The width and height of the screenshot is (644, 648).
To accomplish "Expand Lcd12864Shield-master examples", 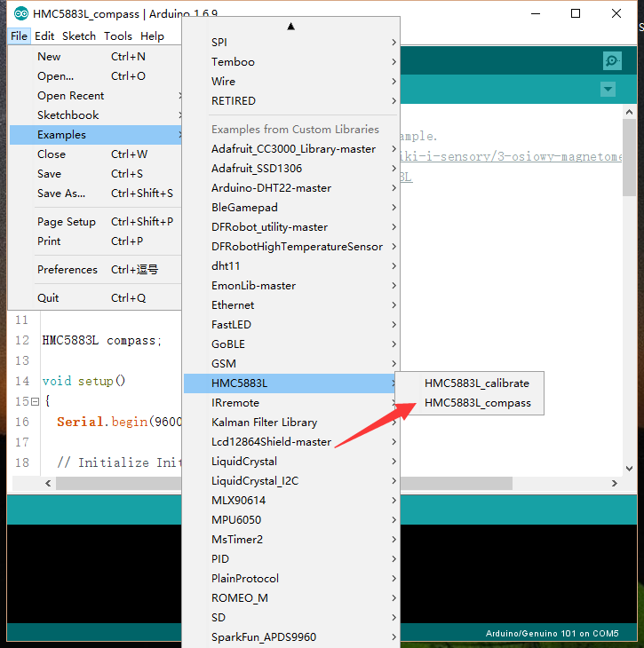I will click(x=291, y=442).
